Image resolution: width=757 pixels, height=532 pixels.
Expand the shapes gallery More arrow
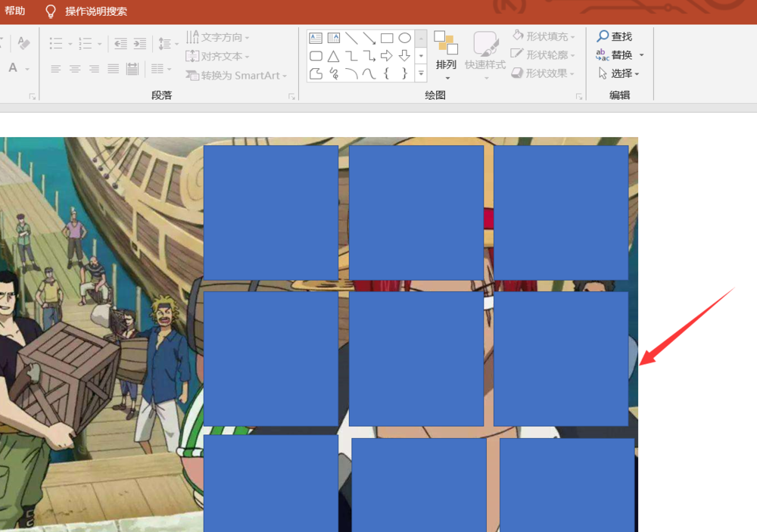(x=421, y=73)
